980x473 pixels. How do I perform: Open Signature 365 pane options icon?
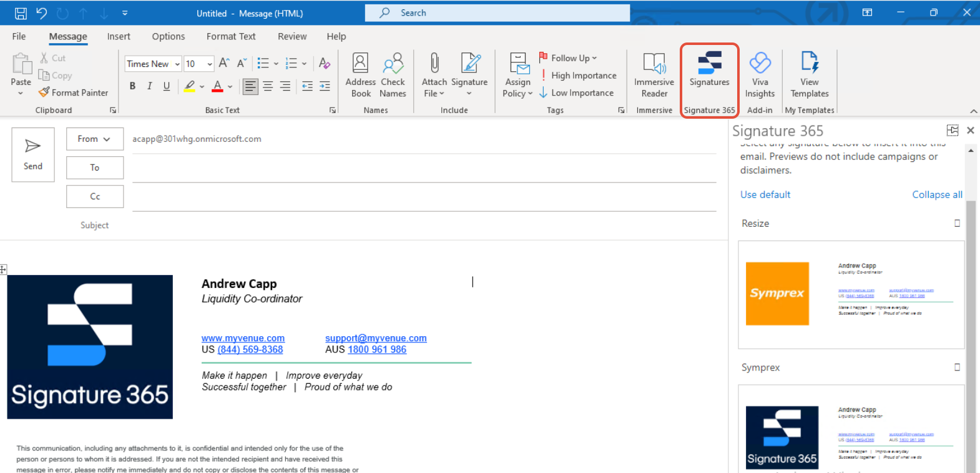point(953,130)
